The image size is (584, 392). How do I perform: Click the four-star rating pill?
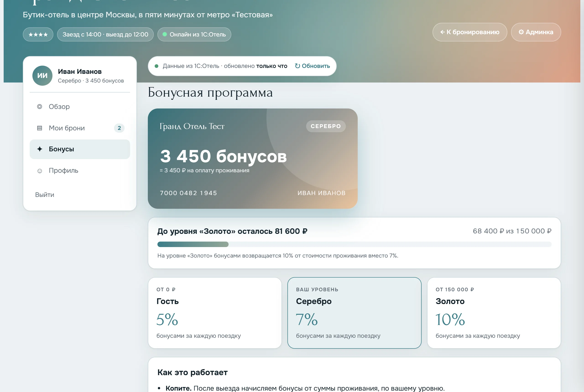[38, 34]
